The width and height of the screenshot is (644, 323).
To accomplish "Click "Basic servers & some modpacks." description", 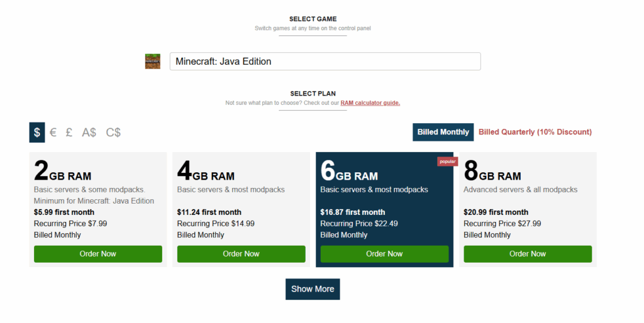I will pos(89,190).
